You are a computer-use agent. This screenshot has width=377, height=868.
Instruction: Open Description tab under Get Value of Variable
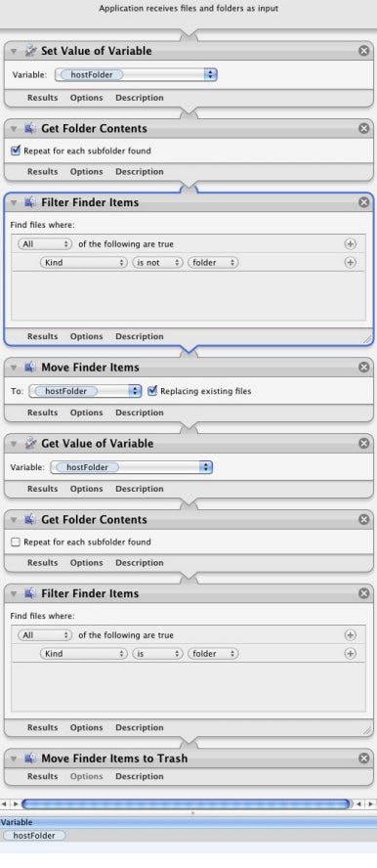click(140, 489)
